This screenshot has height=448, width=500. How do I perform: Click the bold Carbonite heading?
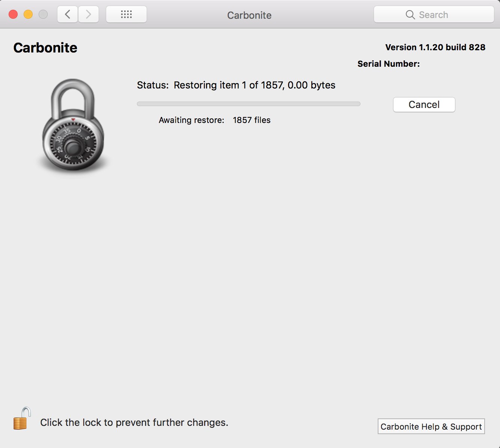coord(45,48)
